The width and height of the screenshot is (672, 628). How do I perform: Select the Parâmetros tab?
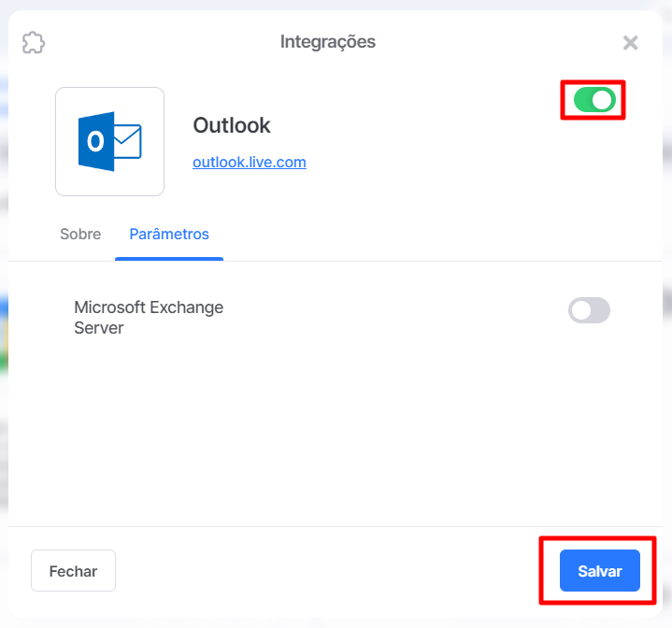[169, 235]
